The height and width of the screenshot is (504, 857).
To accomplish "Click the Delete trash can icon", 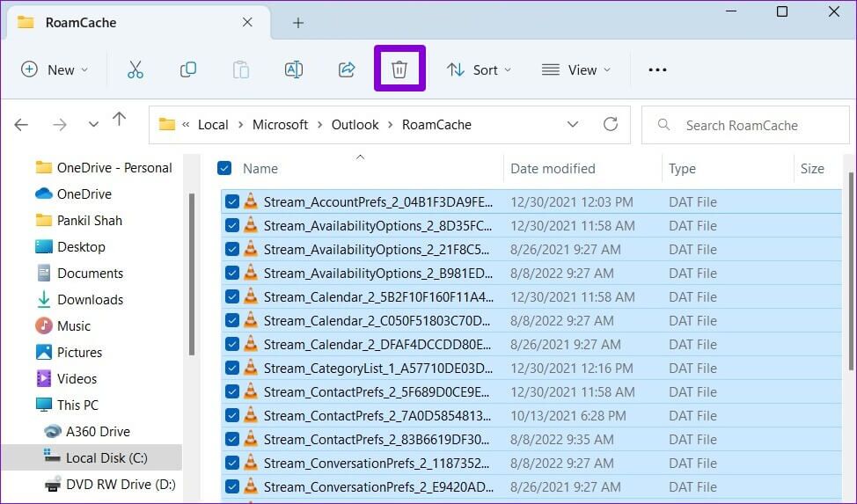I will click(x=399, y=69).
